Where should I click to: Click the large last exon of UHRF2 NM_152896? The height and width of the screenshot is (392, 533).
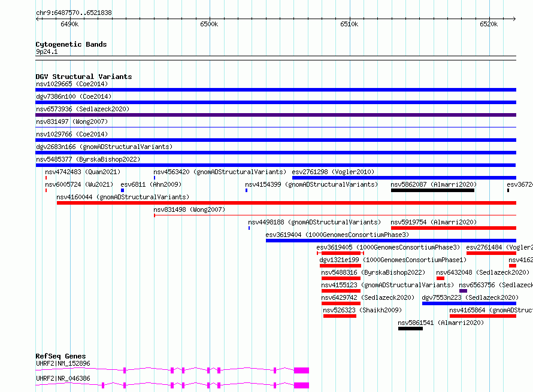coord(301,370)
